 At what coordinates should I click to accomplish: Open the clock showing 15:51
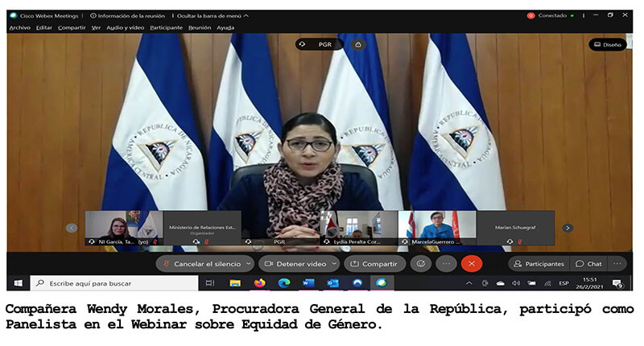coord(590,283)
